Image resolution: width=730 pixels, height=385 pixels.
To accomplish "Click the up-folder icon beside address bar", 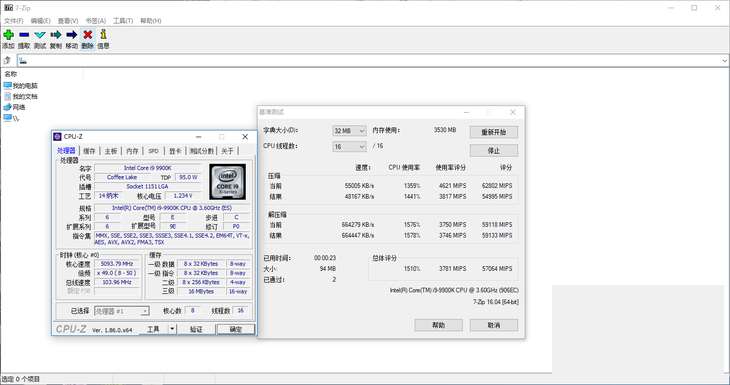I will [7, 60].
